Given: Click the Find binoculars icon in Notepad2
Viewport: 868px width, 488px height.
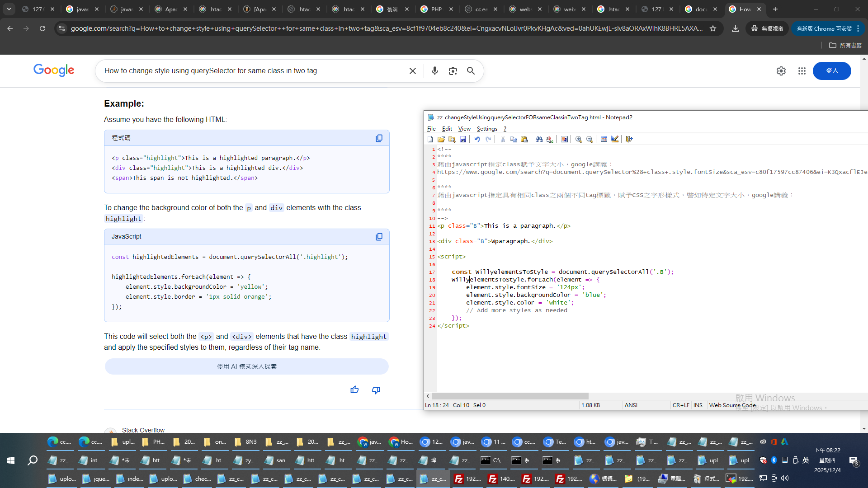Looking at the screenshot, I should click(539, 139).
